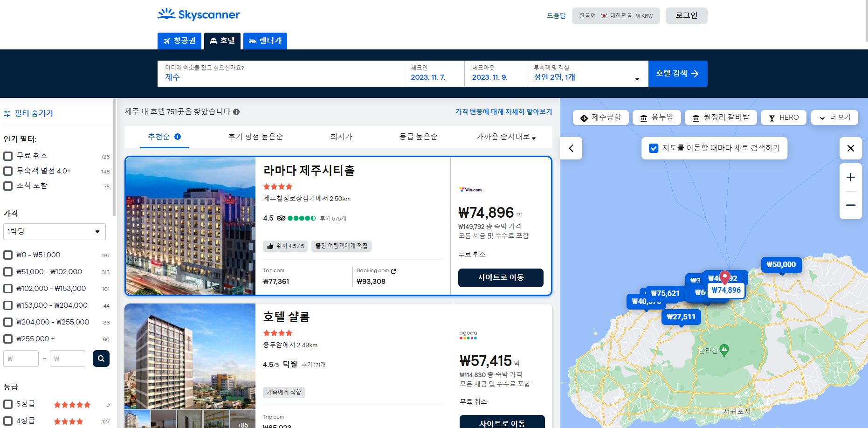Open the 항공권 flights tab
The image size is (868, 428).
click(x=179, y=41)
